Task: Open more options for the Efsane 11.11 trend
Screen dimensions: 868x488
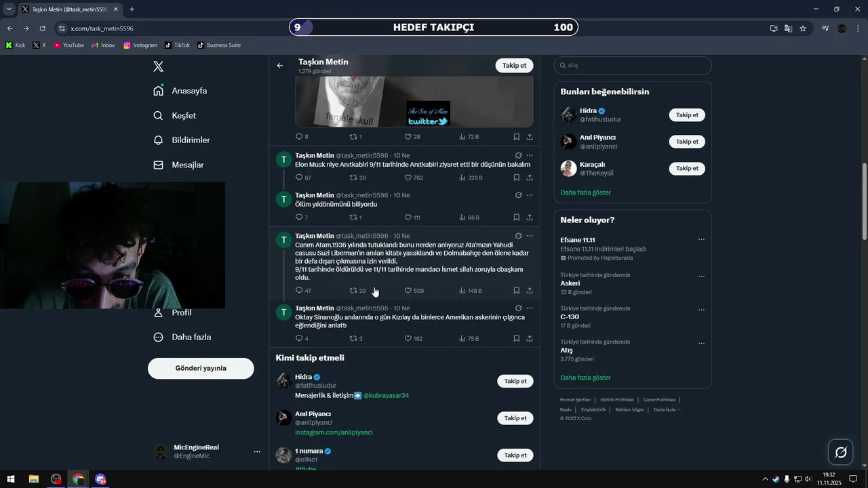Action: [701, 239]
